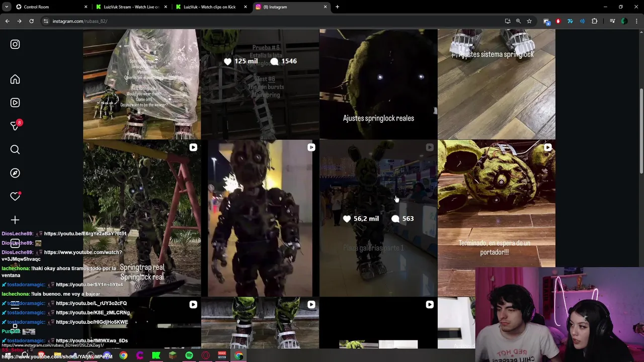Viewport: 644px width, 362px height.
Task: Open Chrome profile avatar
Action: point(624,21)
